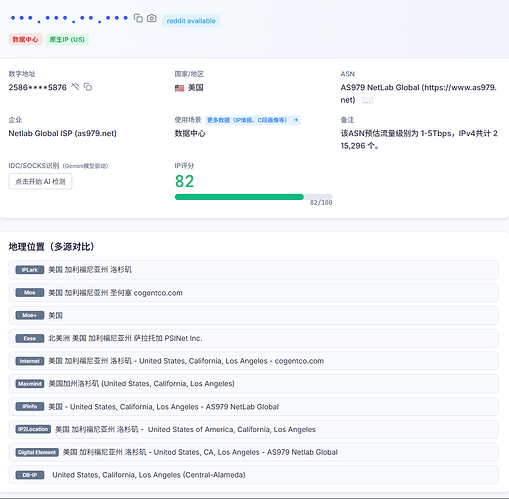Select the IPLark source badge
Screen dimensions: 509x499
[30, 270]
